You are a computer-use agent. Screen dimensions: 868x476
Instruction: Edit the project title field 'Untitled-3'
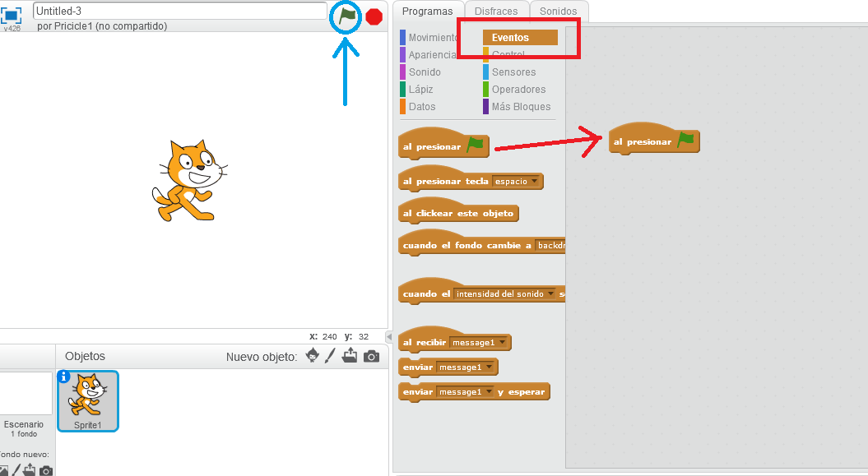[x=180, y=11]
